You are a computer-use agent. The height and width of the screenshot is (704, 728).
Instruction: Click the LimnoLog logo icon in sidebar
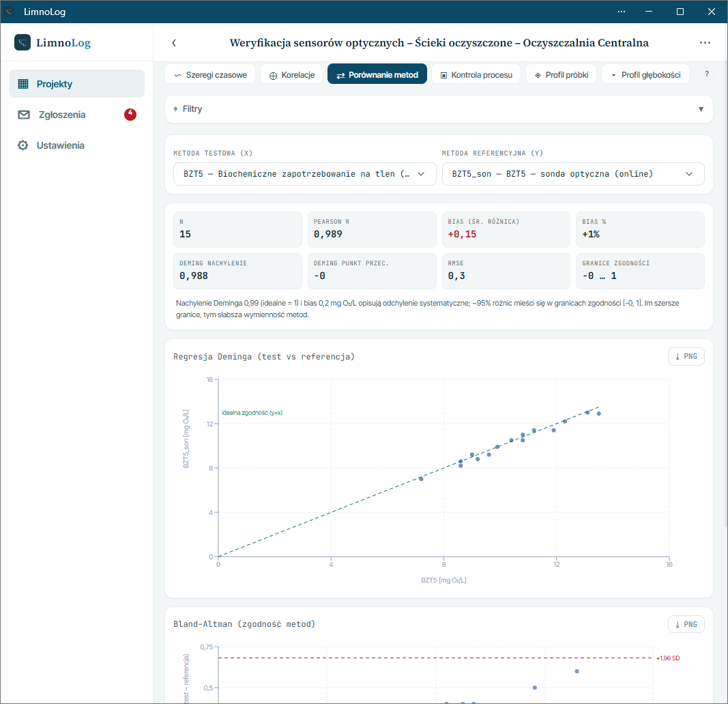[23, 42]
